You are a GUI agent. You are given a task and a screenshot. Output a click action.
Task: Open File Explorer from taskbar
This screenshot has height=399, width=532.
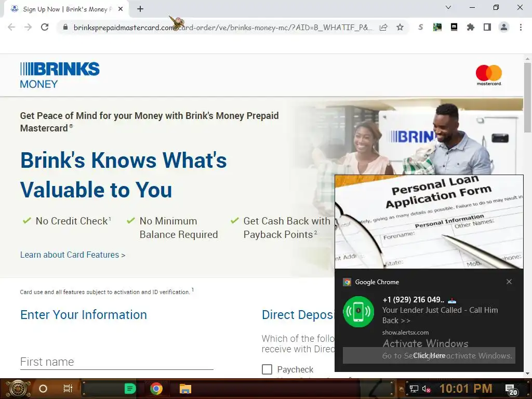point(185,389)
